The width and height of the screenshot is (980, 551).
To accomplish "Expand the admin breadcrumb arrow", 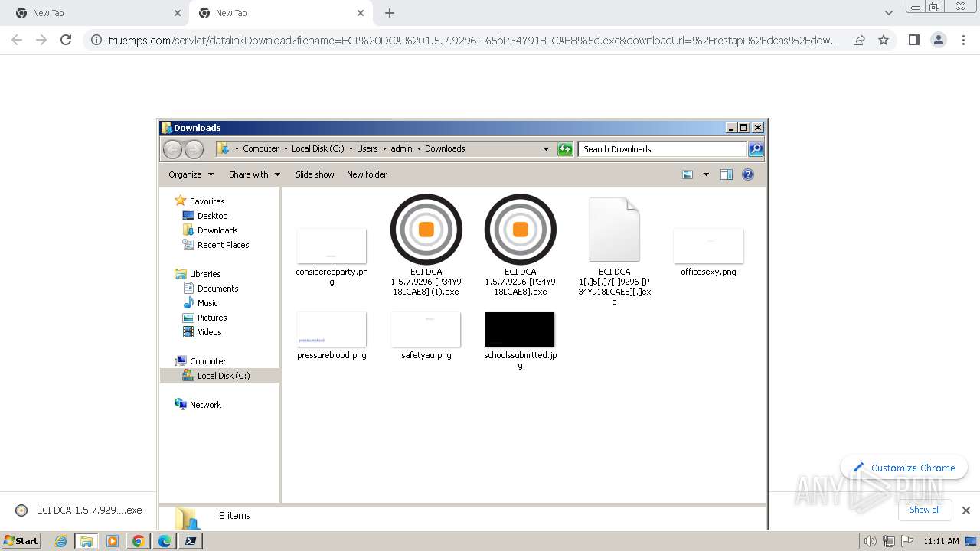I will 418,149.
